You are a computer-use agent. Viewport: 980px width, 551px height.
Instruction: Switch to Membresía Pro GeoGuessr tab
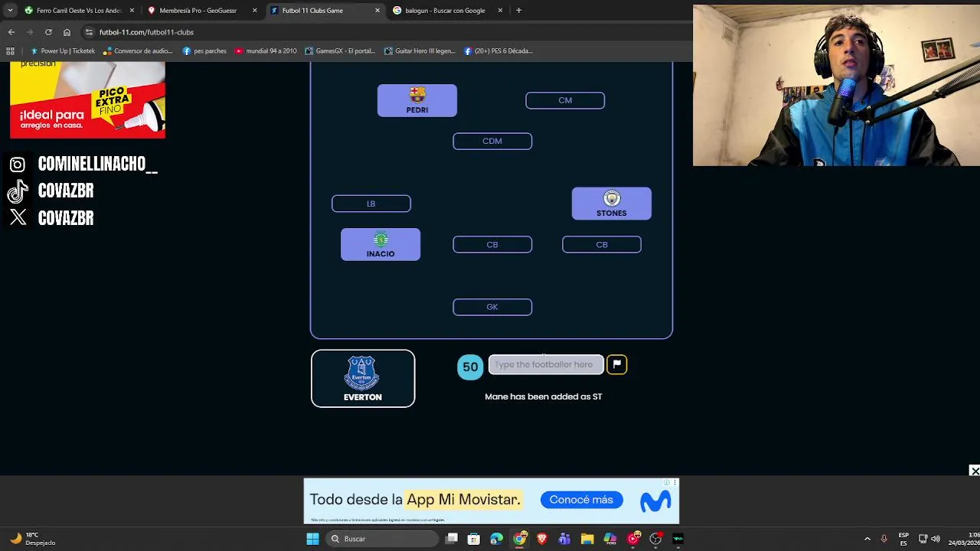(x=202, y=11)
